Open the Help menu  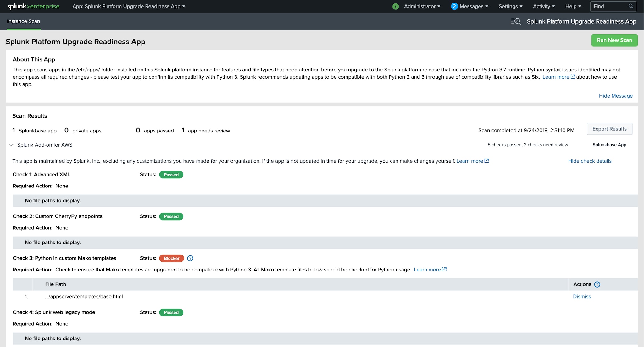(573, 6)
